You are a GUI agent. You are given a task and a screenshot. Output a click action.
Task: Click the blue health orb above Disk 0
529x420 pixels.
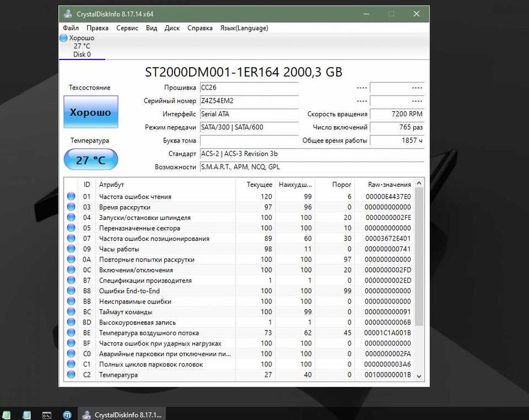tap(64, 38)
